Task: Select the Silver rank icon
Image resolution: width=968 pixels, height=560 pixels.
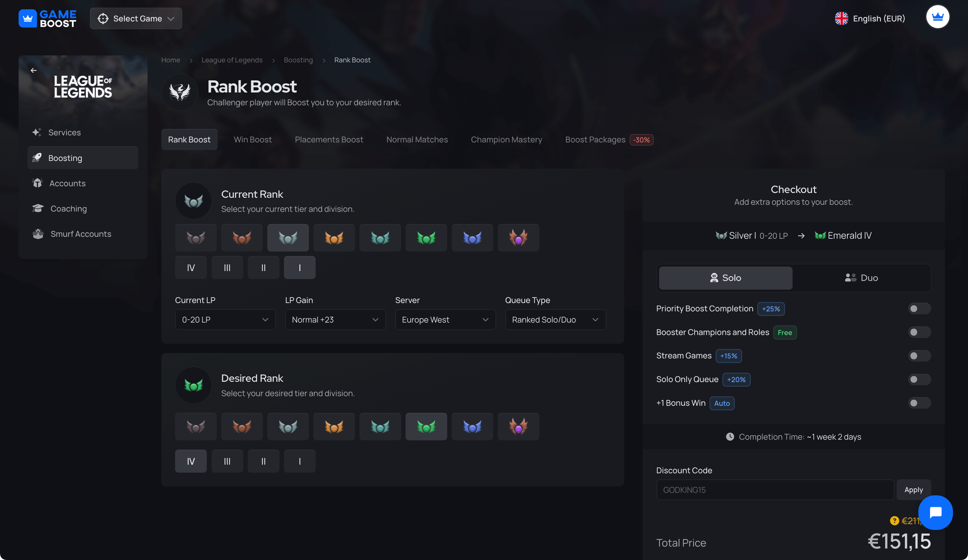Action: (288, 237)
